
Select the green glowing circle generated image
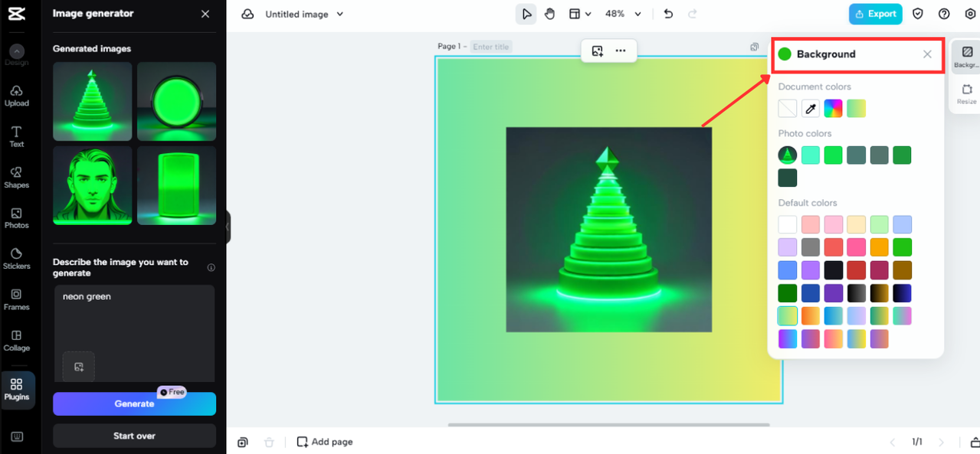[176, 102]
